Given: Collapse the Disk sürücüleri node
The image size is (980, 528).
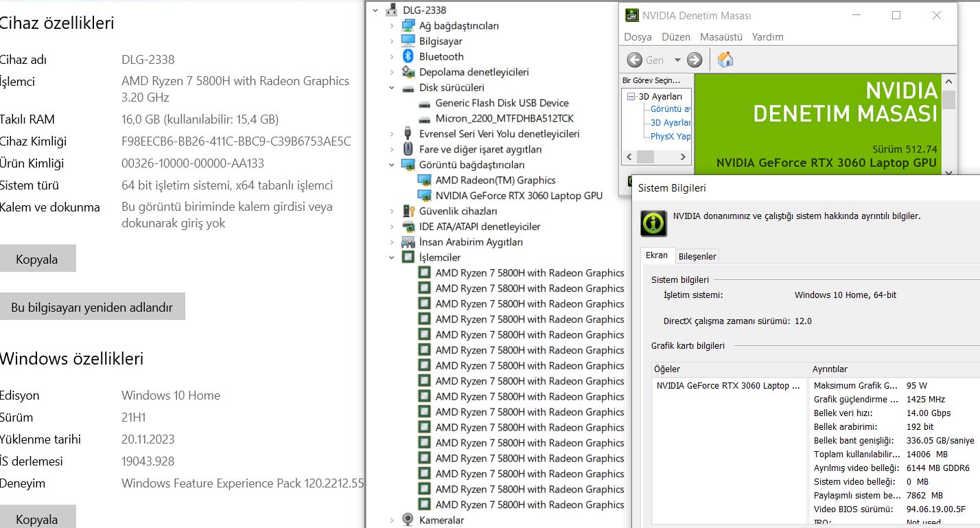Looking at the screenshot, I should point(392,88).
